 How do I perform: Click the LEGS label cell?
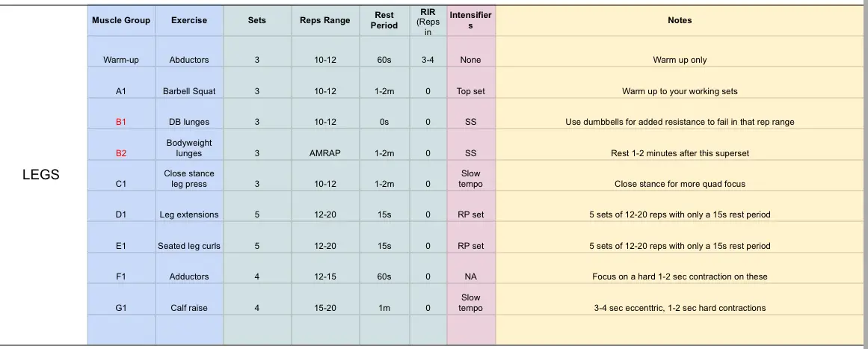coord(43,176)
